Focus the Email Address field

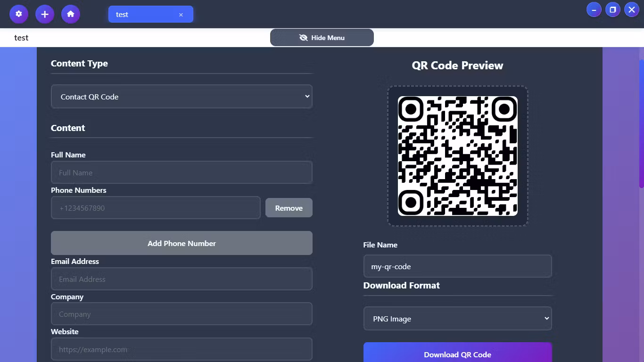[182, 279]
